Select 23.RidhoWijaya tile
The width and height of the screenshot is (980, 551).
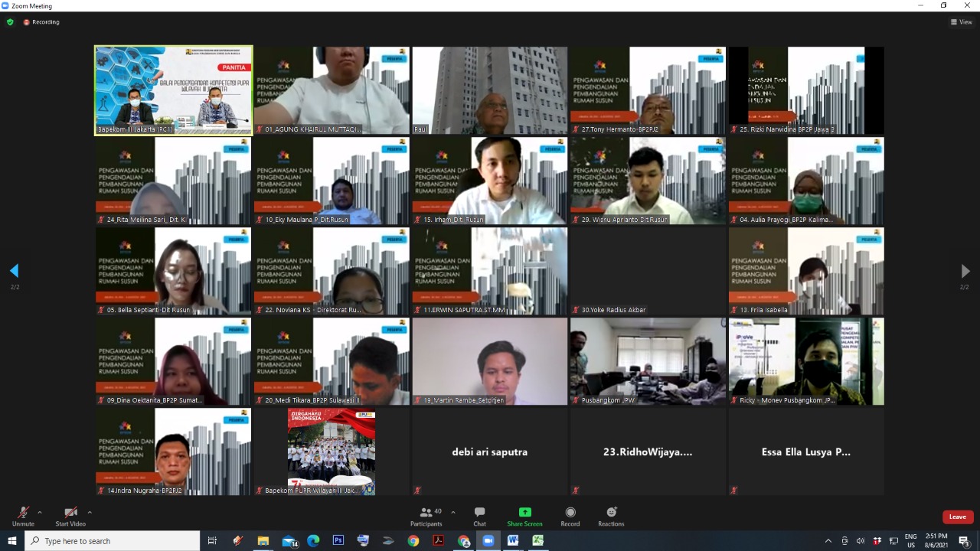click(x=648, y=452)
